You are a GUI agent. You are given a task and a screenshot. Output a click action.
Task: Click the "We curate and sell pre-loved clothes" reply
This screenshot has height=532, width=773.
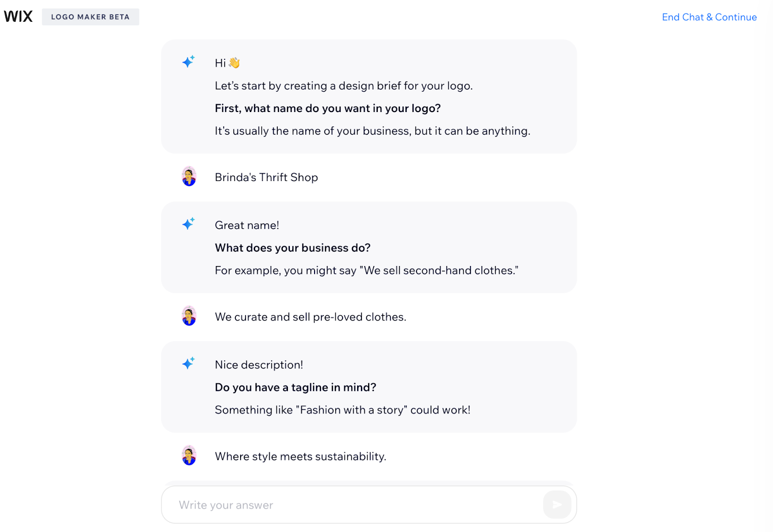pyautogui.click(x=310, y=317)
